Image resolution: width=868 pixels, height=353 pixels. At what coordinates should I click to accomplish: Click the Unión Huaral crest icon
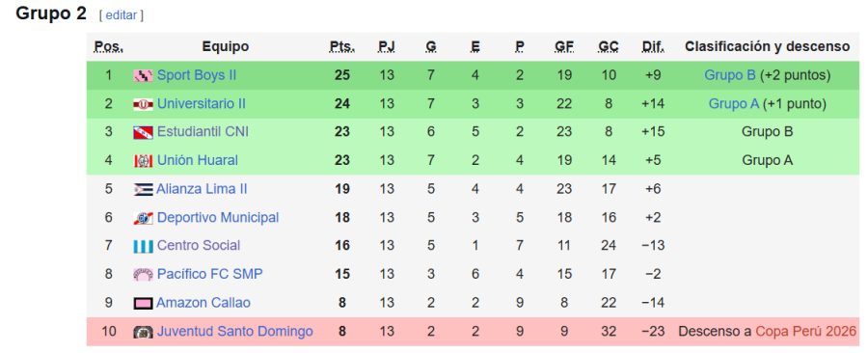[144, 161]
